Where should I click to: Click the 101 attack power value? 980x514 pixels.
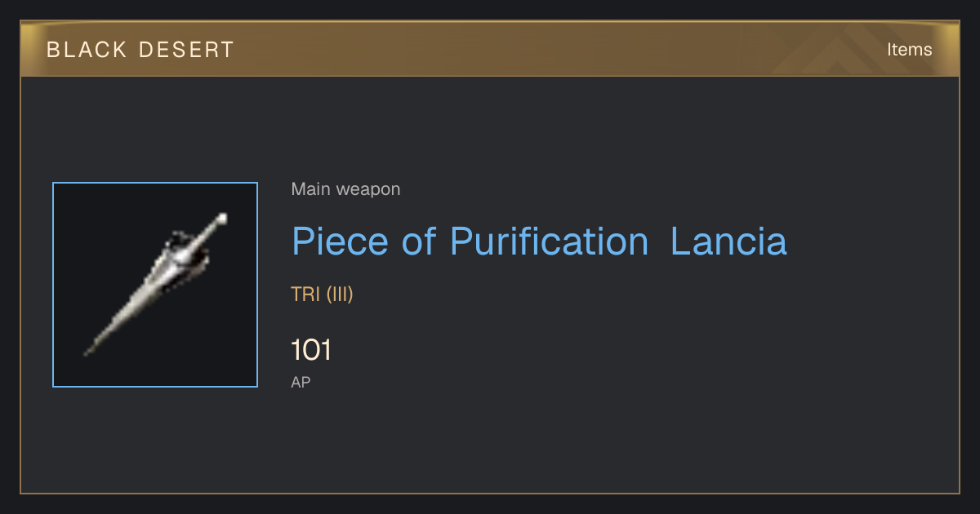click(x=311, y=351)
